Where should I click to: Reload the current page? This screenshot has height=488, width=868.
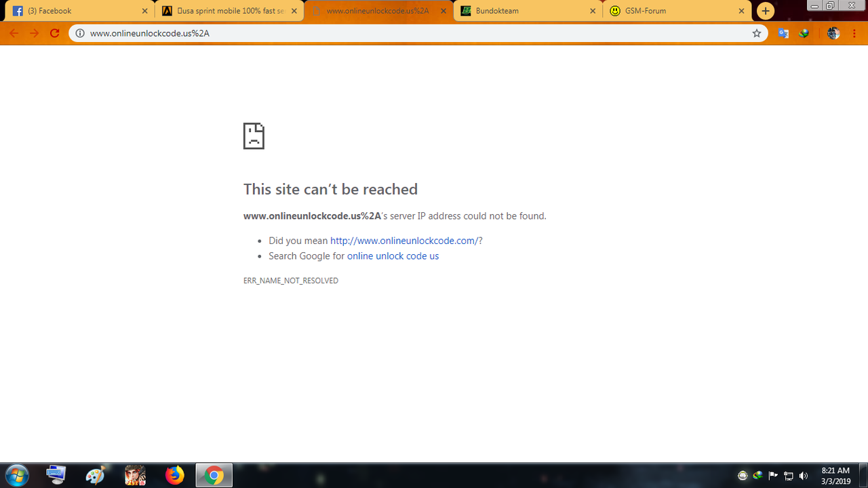coord(55,33)
